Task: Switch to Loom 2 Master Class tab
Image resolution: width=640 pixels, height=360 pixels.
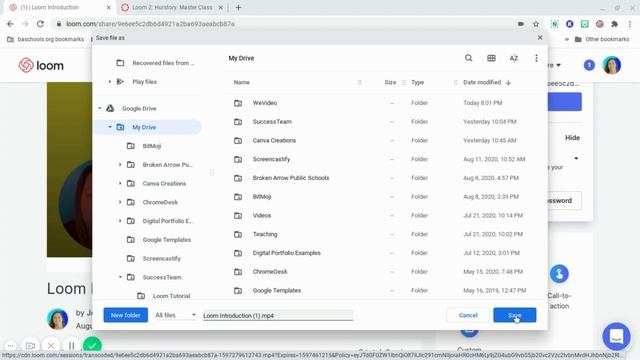Action: (172, 7)
